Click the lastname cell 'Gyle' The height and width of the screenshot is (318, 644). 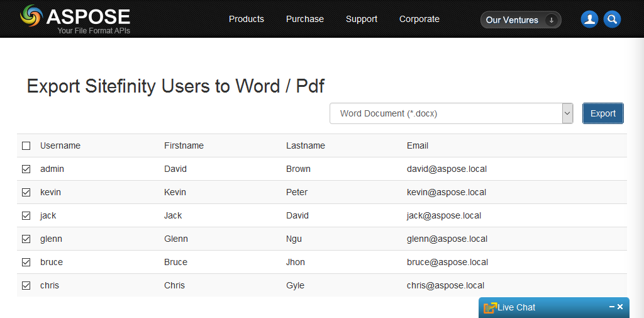[x=296, y=285]
